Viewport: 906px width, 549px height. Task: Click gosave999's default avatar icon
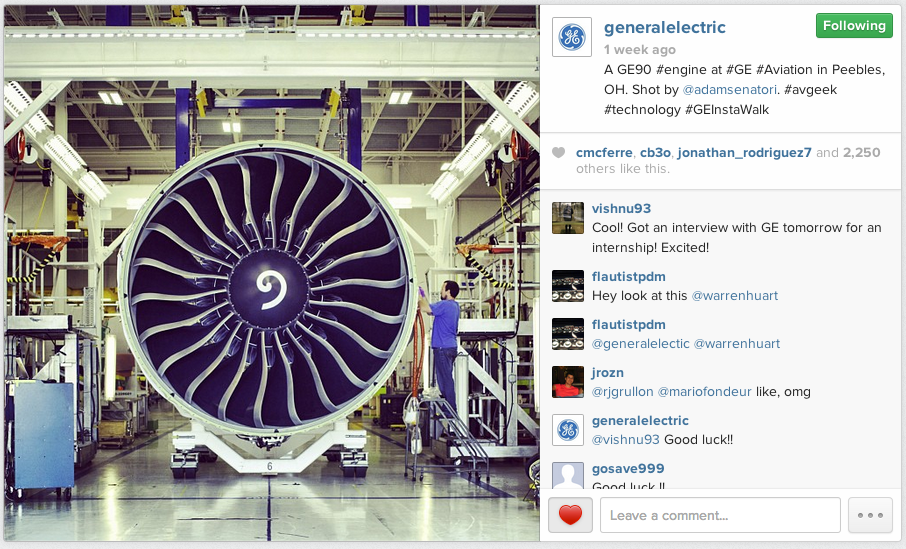tap(567, 476)
